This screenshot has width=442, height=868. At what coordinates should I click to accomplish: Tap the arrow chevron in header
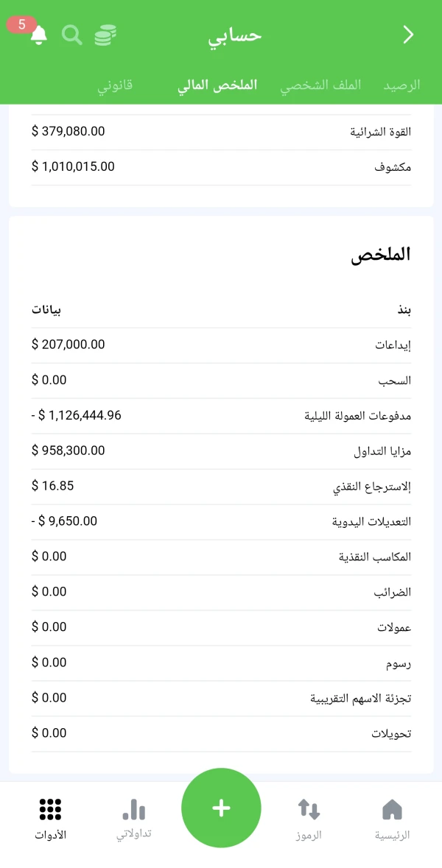pyautogui.click(x=408, y=35)
